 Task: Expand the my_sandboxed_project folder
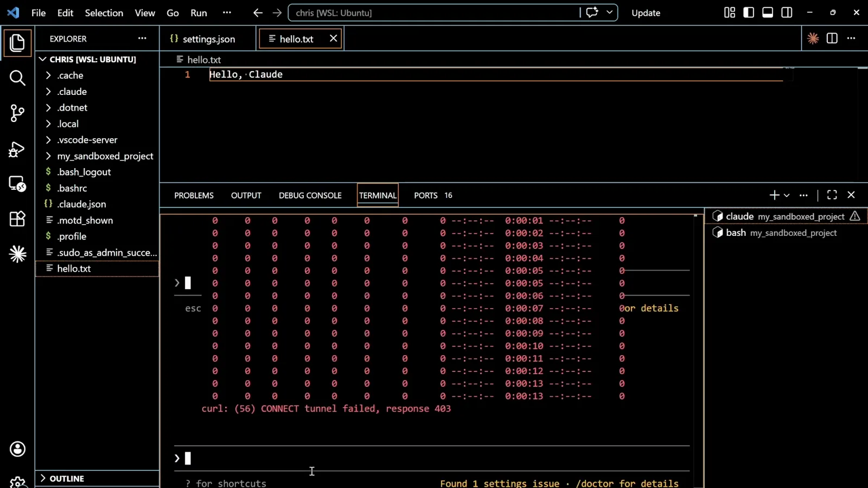click(97, 156)
